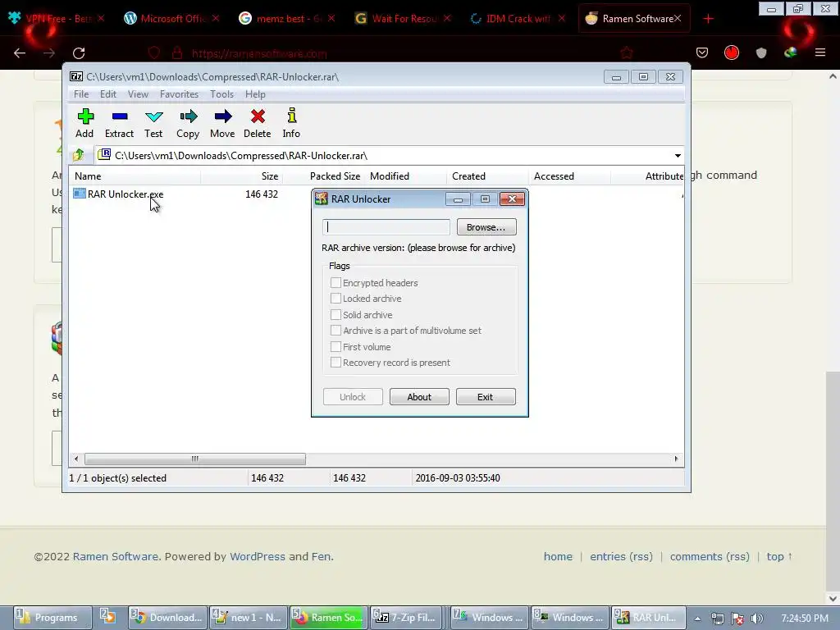Switch to the Microsoft Office browser tab
Screen dimensions: 840x630
[x=172, y=19]
